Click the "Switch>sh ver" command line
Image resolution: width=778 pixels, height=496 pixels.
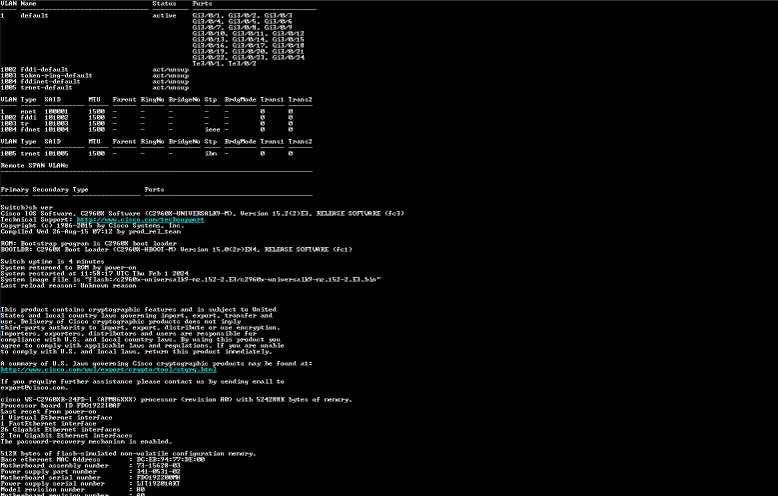[26, 207]
